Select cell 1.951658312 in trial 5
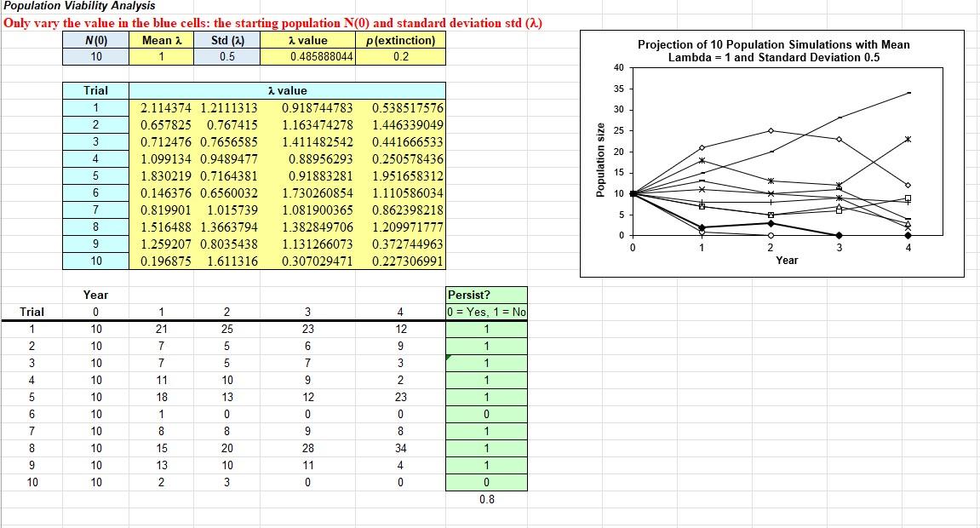The width and height of the screenshot is (980, 528). click(x=401, y=176)
